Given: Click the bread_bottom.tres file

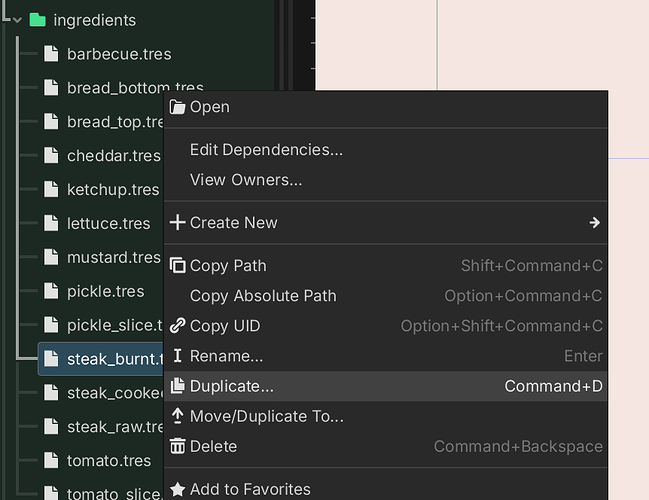Looking at the screenshot, I should click(x=135, y=88).
